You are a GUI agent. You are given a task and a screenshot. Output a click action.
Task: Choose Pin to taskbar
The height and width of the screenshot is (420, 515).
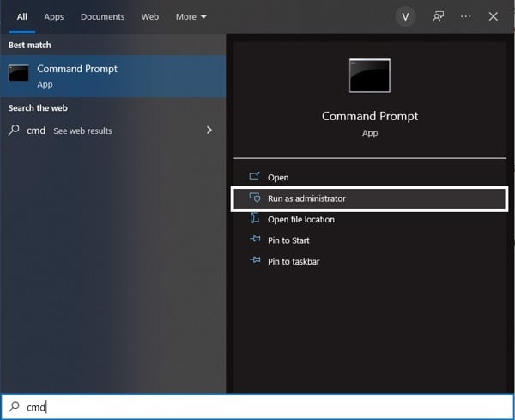click(x=370, y=262)
